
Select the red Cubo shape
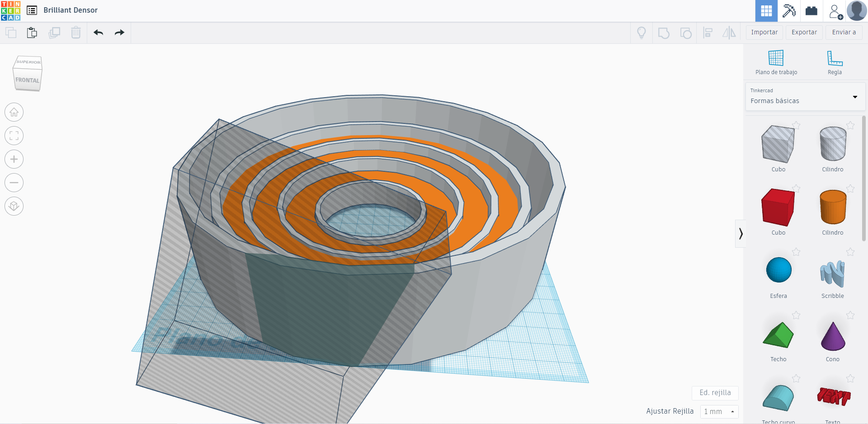(778, 207)
